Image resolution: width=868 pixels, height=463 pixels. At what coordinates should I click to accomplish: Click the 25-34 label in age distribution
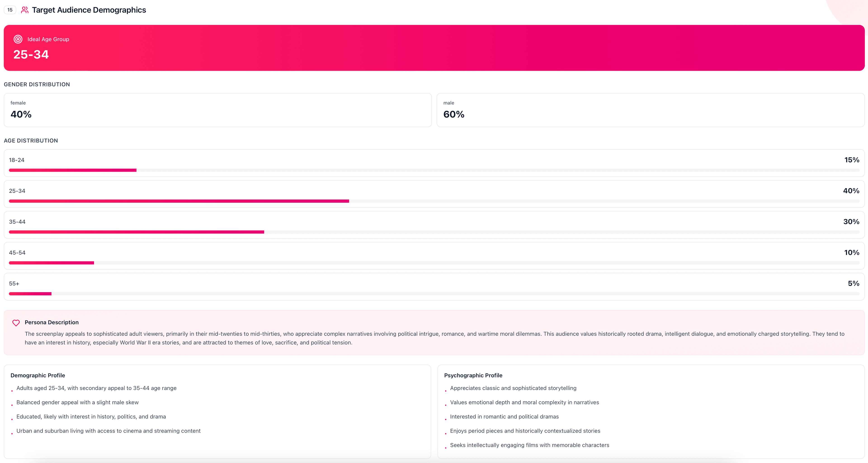[17, 191]
